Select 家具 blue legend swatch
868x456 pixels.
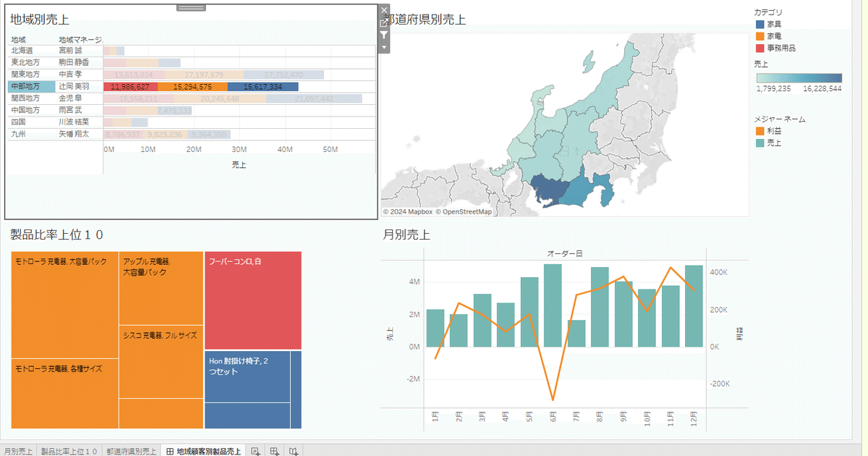pyautogui.click(x=759, y=24)
